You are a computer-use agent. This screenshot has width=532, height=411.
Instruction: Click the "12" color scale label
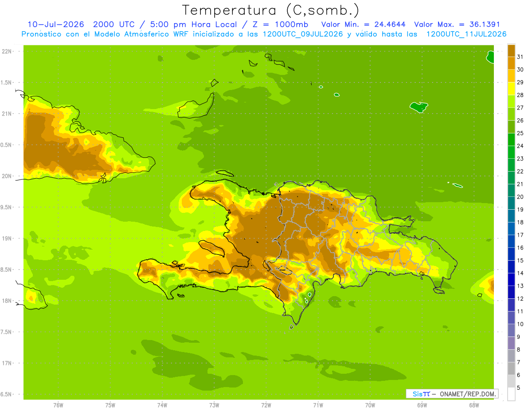pyautogui.click(x=520, y=298)
